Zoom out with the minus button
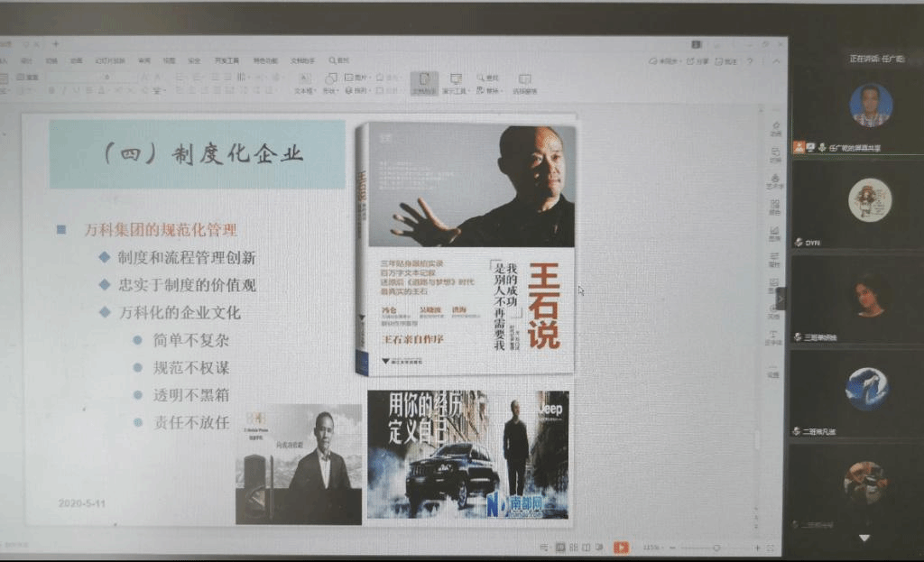Image resolution: width=924 pixels, height=562 pixels. click(672, 548)
